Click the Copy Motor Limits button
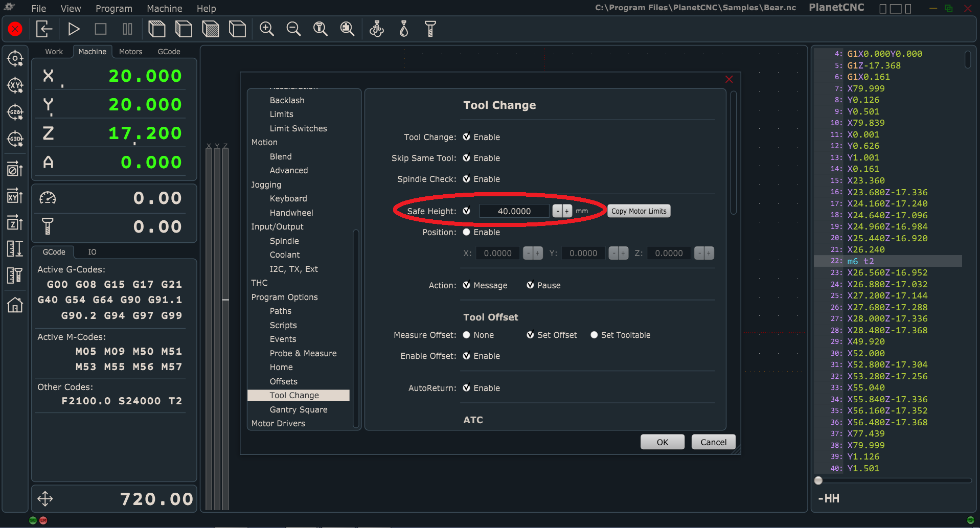 [x=639, y=211]
